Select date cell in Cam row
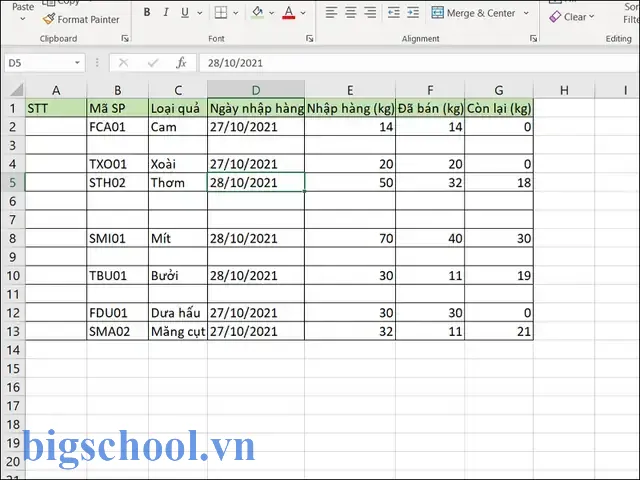 coord(256,127)
